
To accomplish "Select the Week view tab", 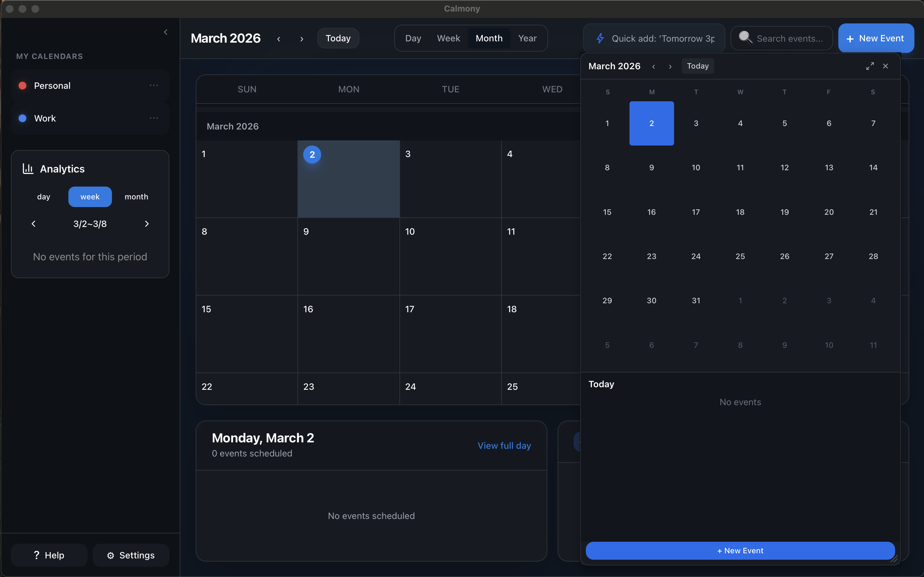I will coord(448,38).
